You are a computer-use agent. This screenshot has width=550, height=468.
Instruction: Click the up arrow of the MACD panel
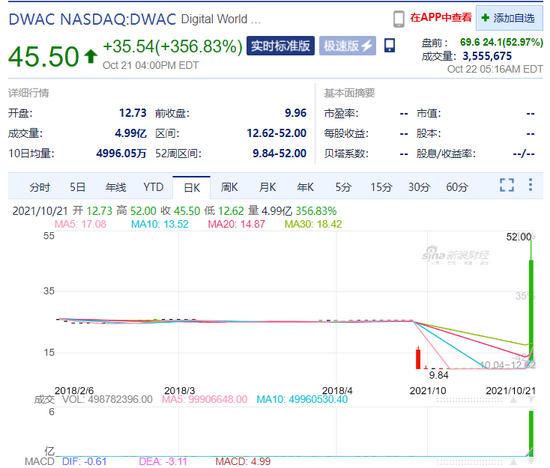[514, 462]
